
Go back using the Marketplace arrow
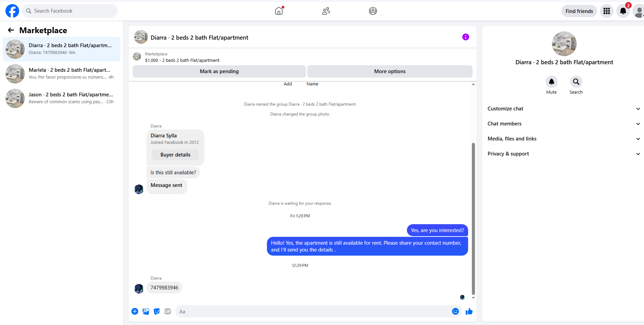pos(11,30)
